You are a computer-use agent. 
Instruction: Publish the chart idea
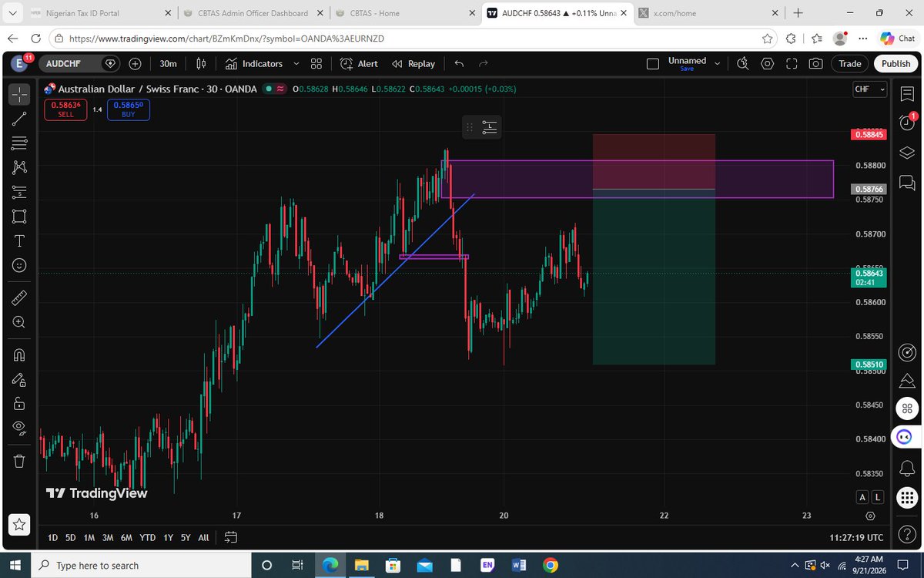896,64
